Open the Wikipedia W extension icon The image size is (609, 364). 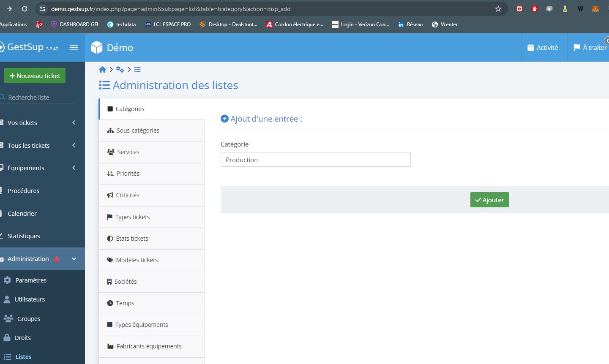pos(580,9)
